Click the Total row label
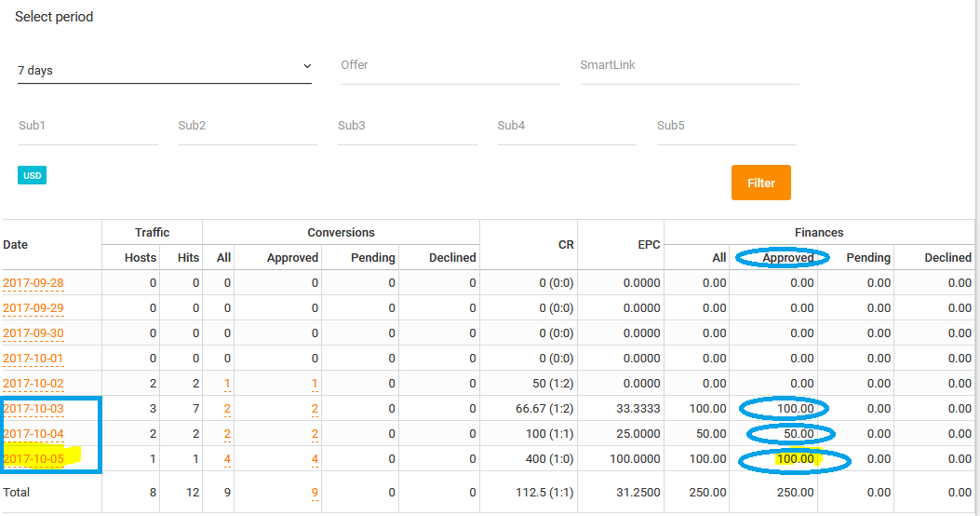This screenshot has height=516, width=980. 16,492
